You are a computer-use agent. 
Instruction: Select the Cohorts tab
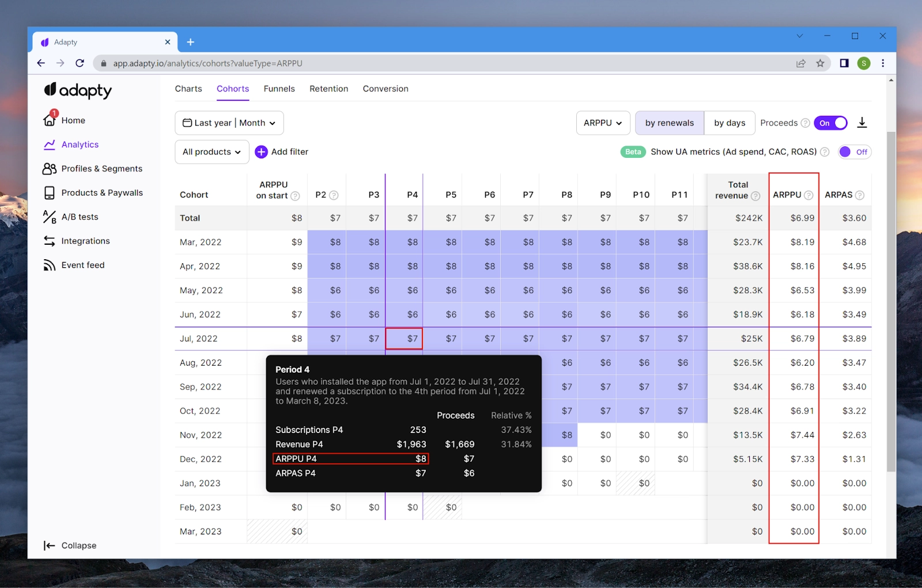233,89
